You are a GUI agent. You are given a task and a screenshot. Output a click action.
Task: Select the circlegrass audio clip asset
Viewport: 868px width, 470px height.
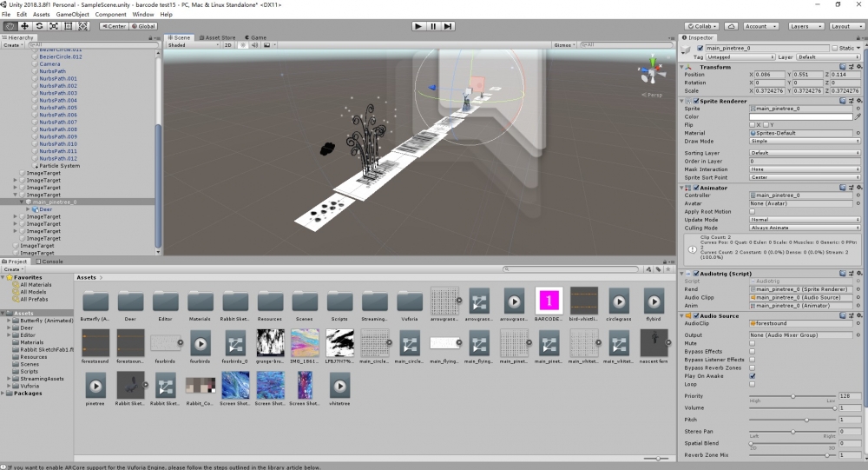[x=619, y=302]
